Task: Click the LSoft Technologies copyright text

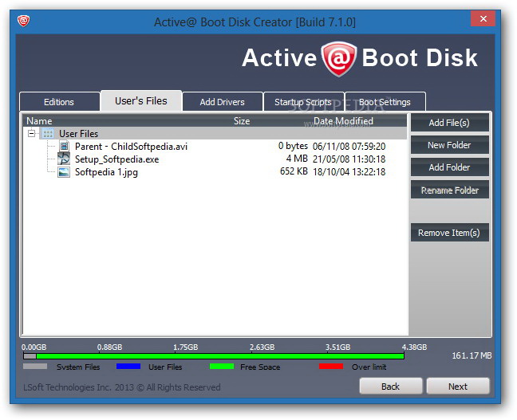Action: pos(121,387)
